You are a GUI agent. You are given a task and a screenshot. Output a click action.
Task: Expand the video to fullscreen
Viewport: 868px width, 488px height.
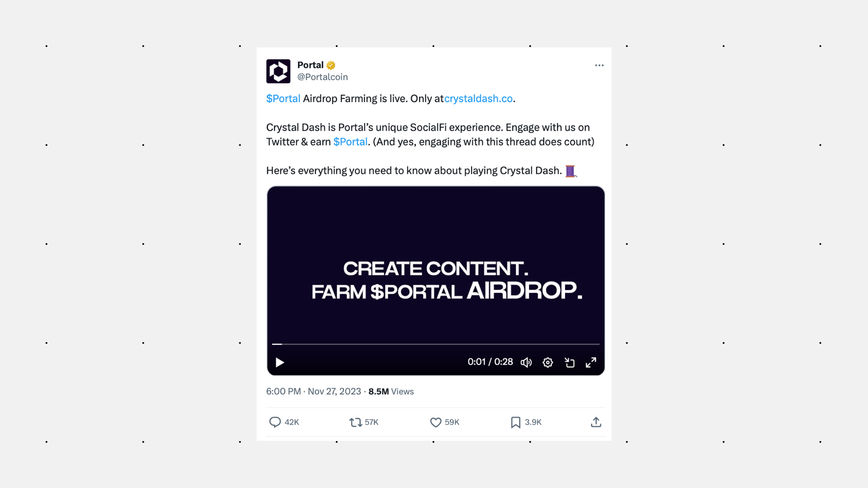591,362
